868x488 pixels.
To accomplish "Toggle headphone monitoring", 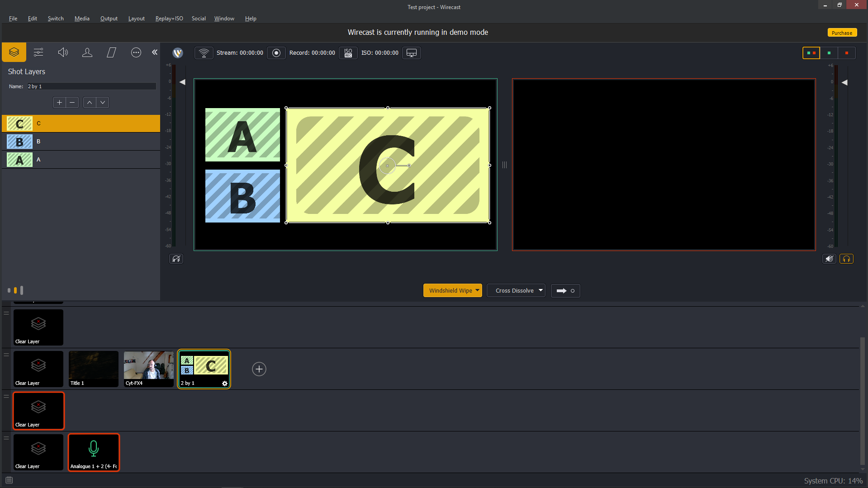I will 846,259.
